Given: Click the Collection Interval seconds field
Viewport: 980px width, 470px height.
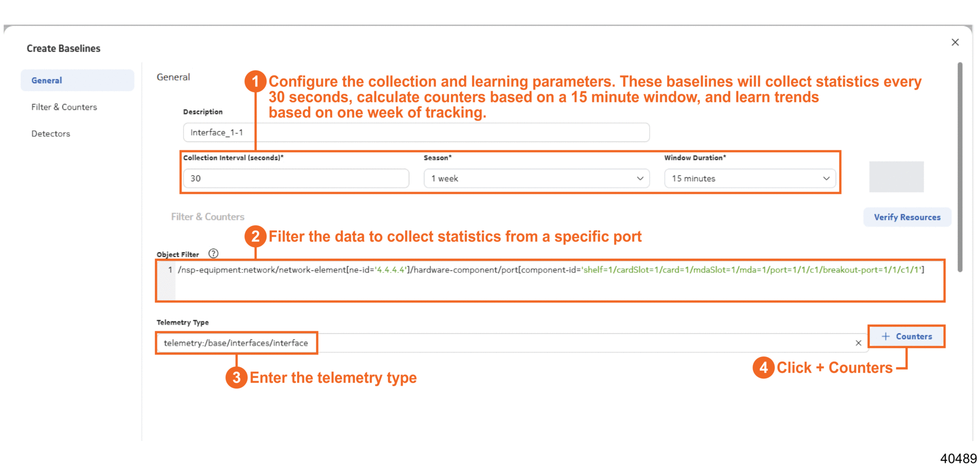Looking at the screenshot, I should coord(296,179).
